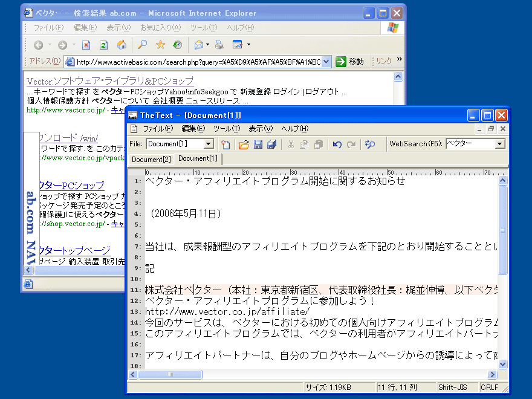Click the 11 行、11 列 status bar entry
This screenshot has height=399, width=532.
point(406,388)
